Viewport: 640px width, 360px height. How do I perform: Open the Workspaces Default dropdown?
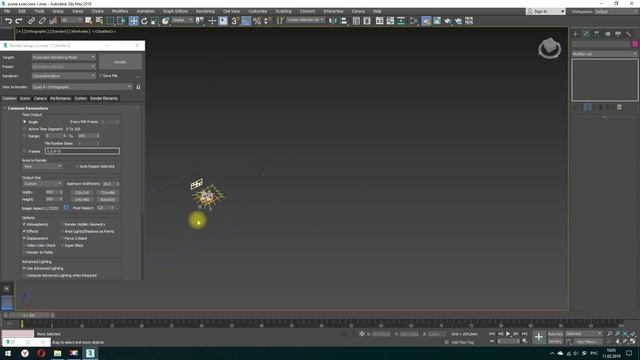(616, 11)
